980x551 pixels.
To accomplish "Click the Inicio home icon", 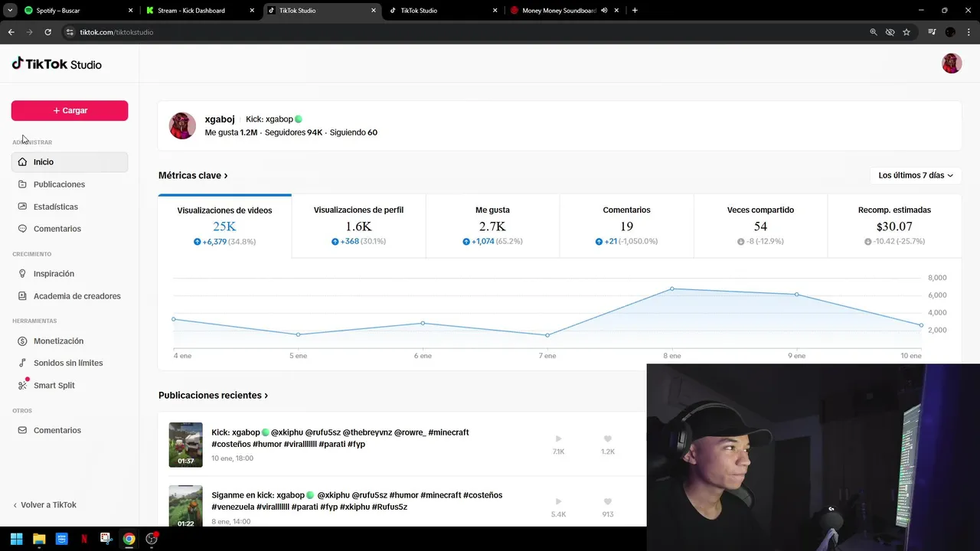I will (x=23, y=162).
